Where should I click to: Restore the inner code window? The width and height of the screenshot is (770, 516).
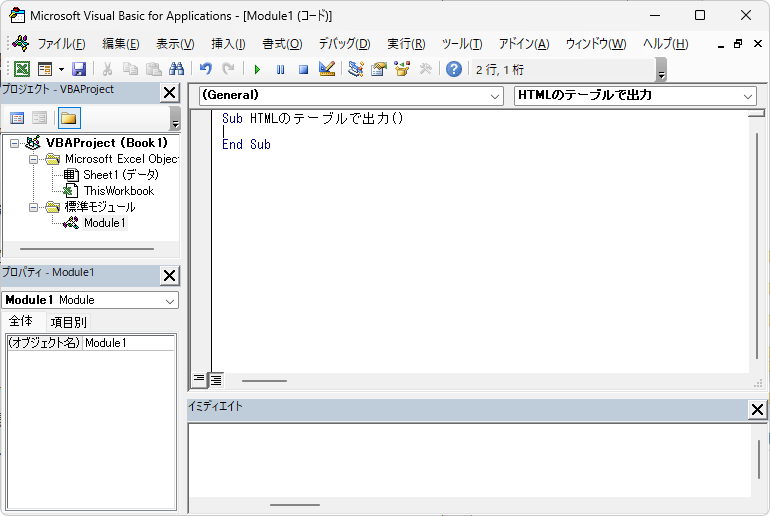[x=738, y=44]
